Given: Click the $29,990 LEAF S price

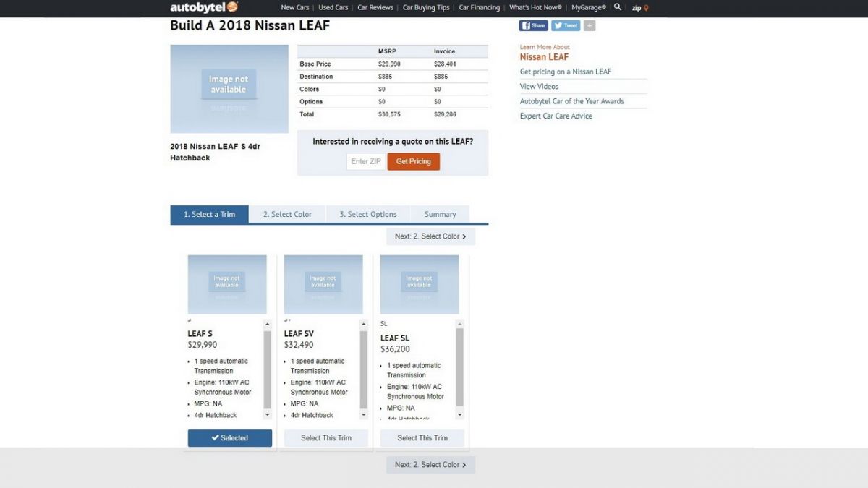Looking at the screenshot, I should click(x=203, y=345).
